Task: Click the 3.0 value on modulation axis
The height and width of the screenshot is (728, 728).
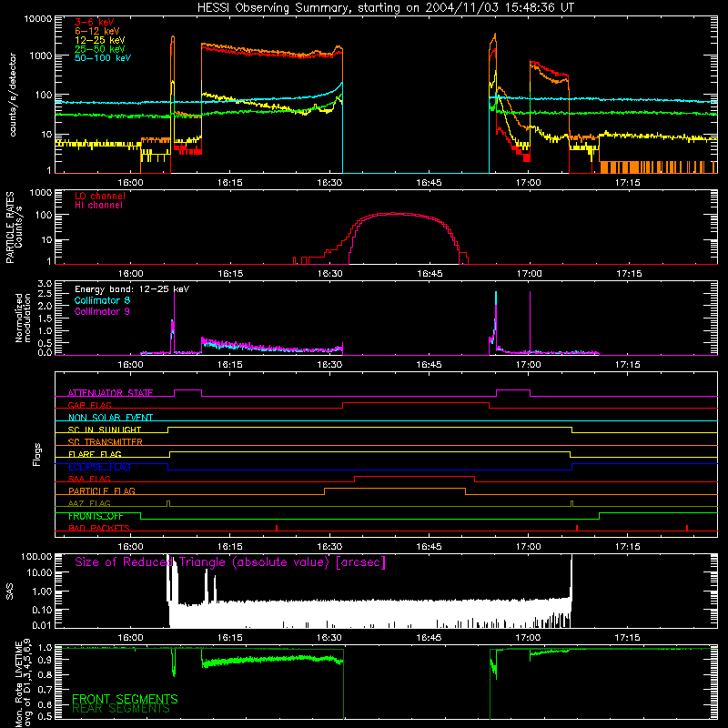Action: point(45,283)
